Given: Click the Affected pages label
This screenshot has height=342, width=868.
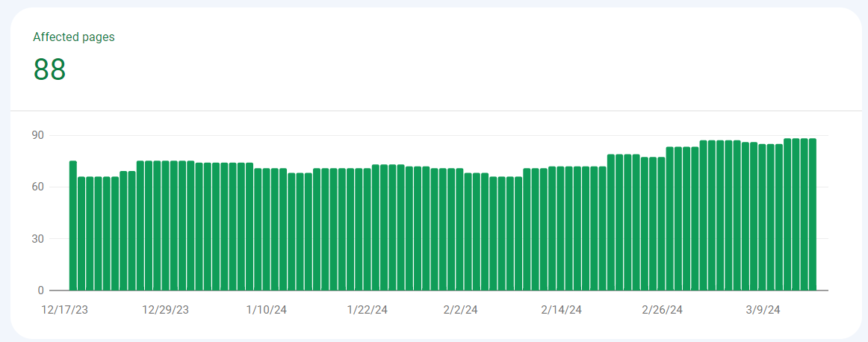Looking at the screenshot, I should [74, 37].
